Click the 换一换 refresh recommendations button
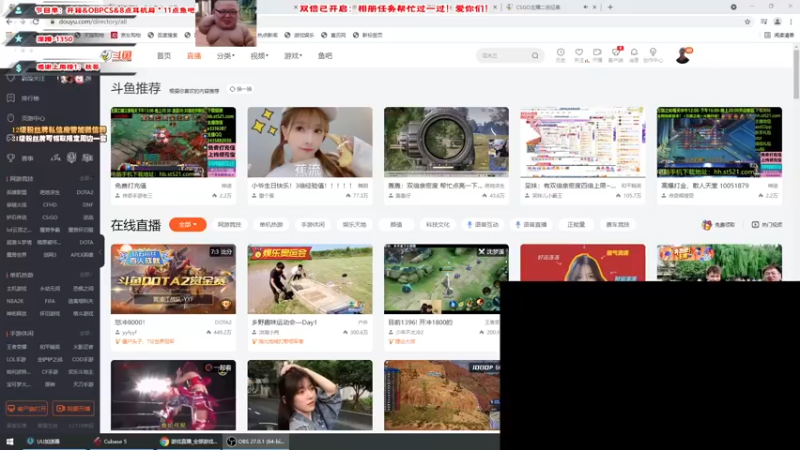 (x=241, y=89)
